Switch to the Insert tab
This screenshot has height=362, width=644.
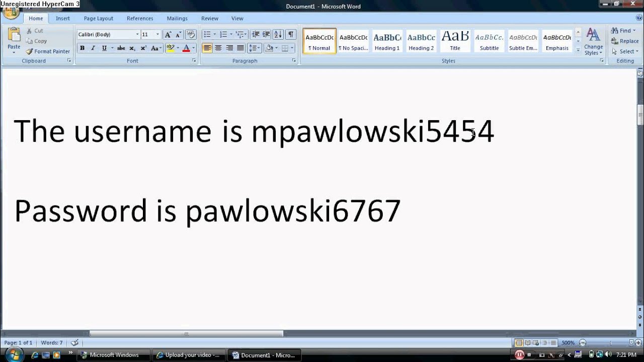point(63,19)
